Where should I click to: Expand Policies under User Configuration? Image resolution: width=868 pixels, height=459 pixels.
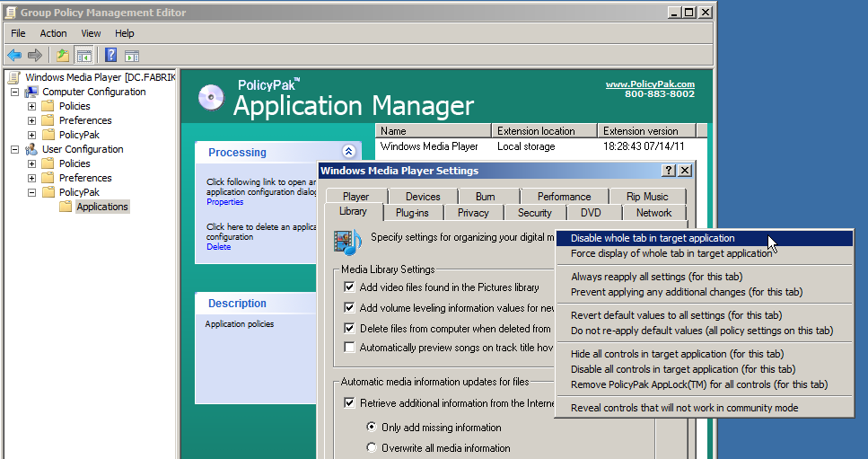[x=32, y=163]
